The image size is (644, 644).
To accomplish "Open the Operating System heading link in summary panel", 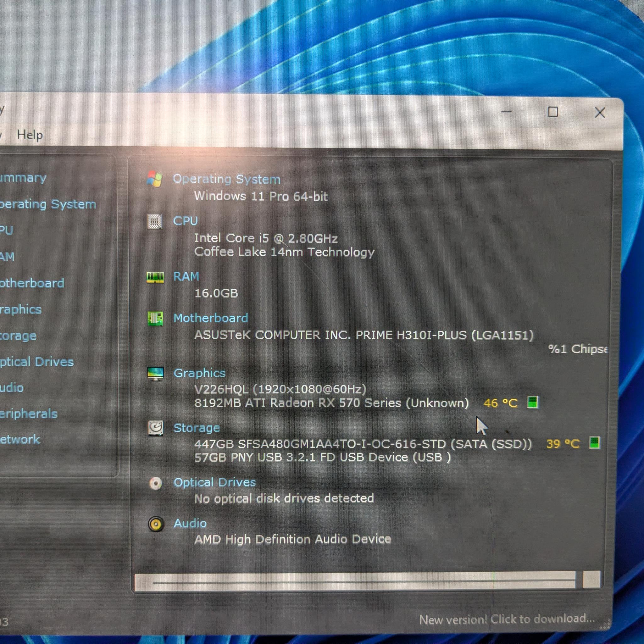I will click(226, 179).
